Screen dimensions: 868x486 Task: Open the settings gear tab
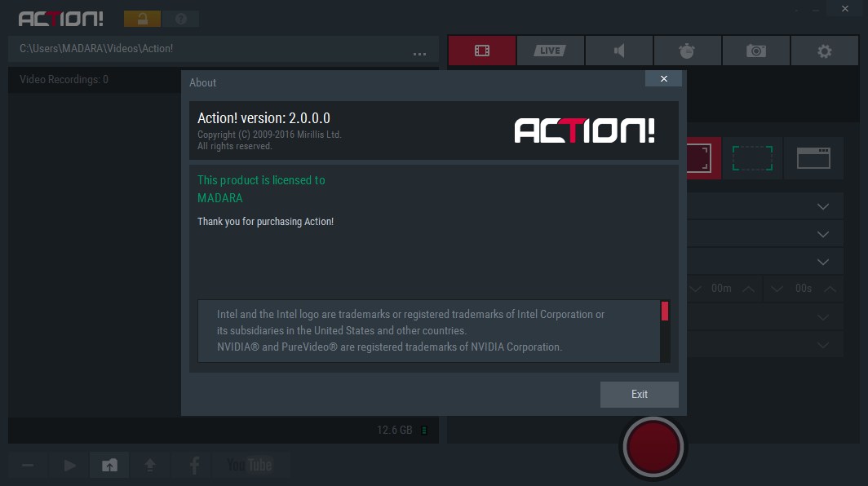(x=824, y=51)
